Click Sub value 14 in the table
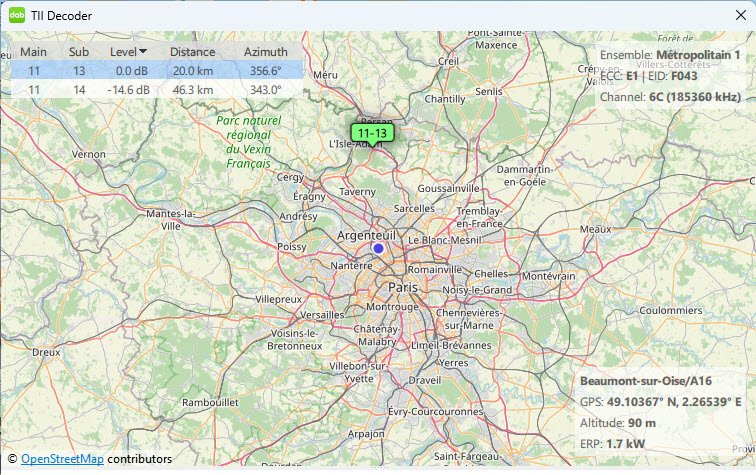The width and height of the screenshot is (756, 475). 79,90
